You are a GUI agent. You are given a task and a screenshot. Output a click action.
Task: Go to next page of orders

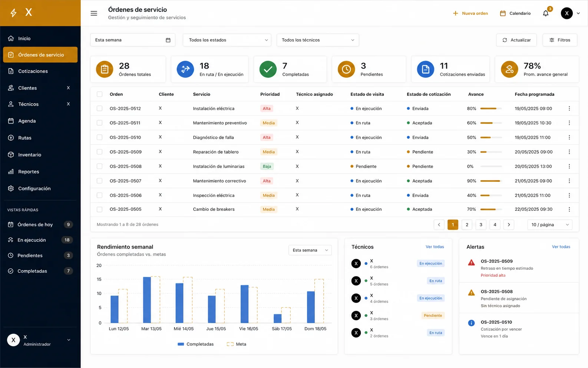pos(509,224)
